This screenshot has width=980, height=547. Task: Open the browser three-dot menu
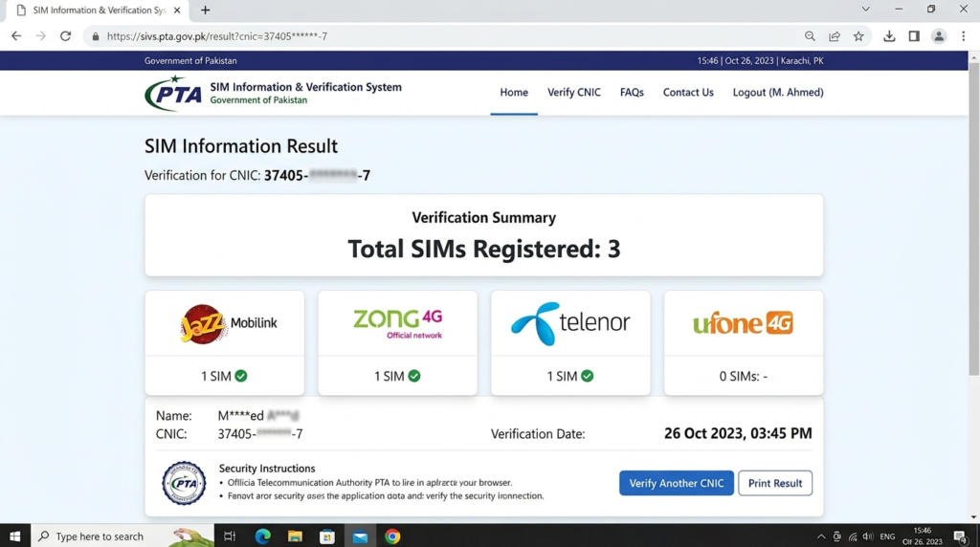pyautogui.click(x=964, y=36)
